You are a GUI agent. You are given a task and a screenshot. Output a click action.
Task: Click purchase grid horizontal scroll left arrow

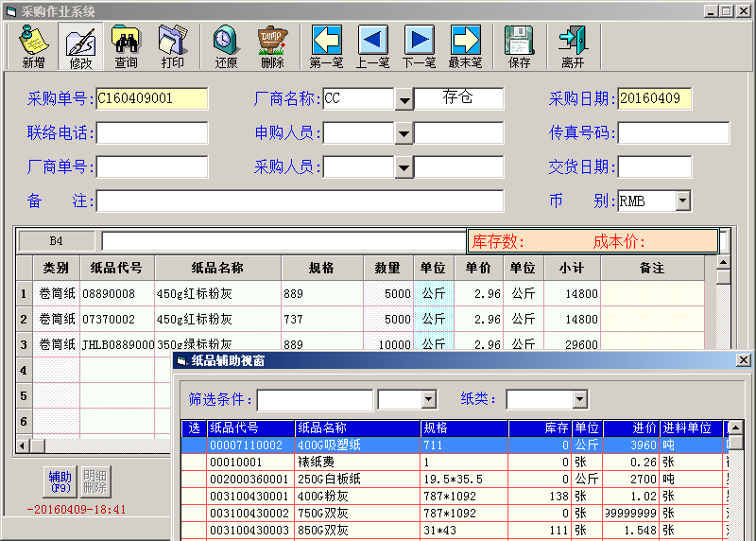click(22, 445)
